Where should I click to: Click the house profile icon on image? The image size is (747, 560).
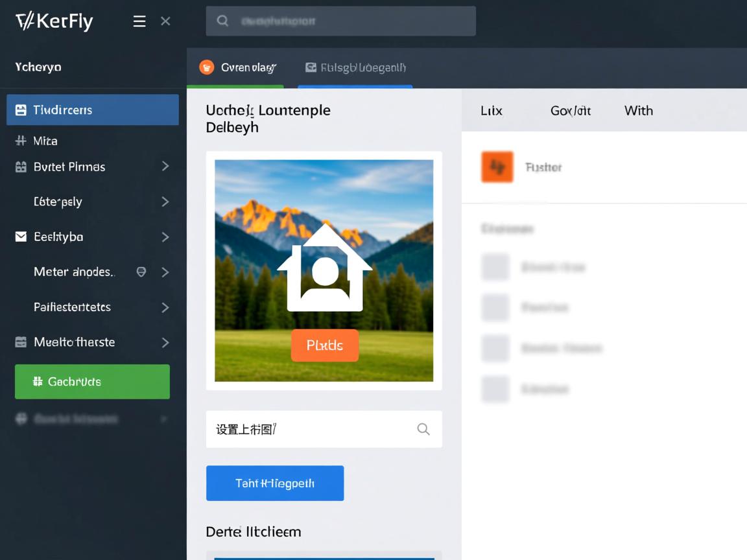324,268
